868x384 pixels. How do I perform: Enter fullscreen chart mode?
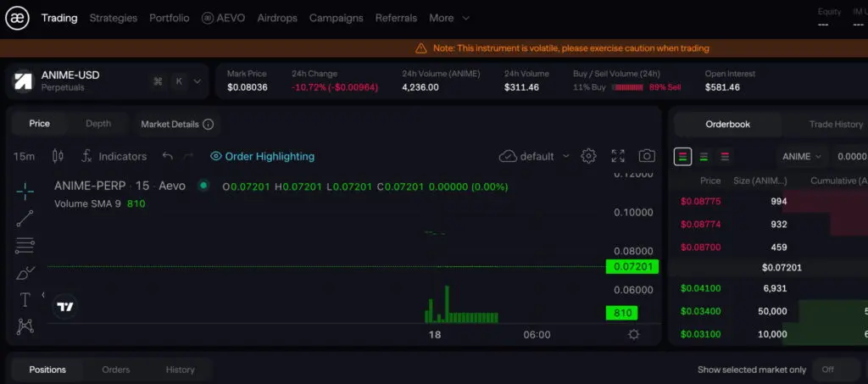(x=618, y=156)
